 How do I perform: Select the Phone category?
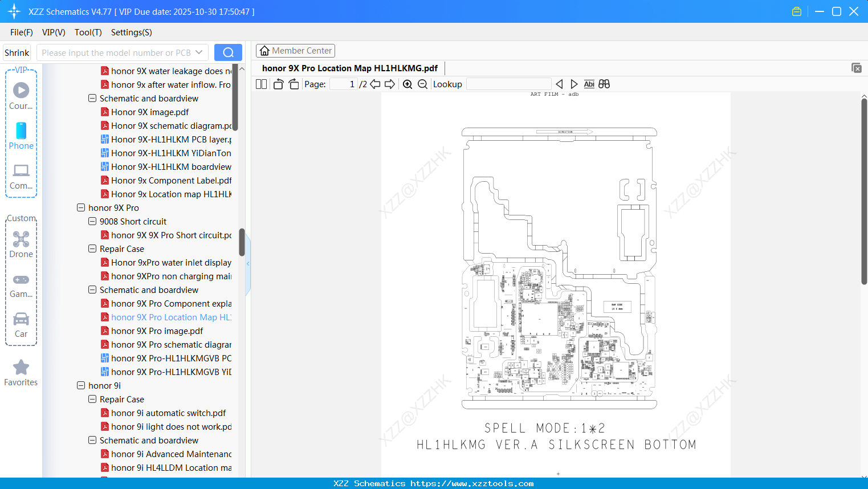[x=21, y=136]
